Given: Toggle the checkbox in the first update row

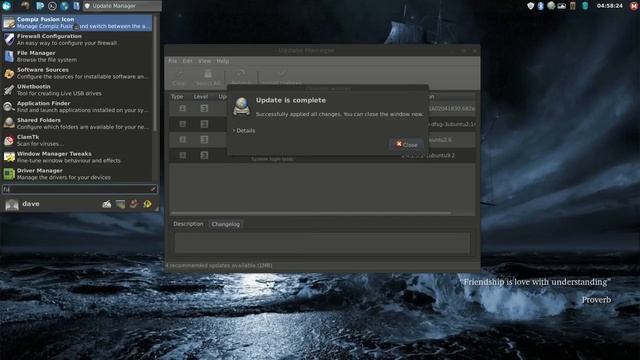Looking at the screenshot, I should point(182,108).
